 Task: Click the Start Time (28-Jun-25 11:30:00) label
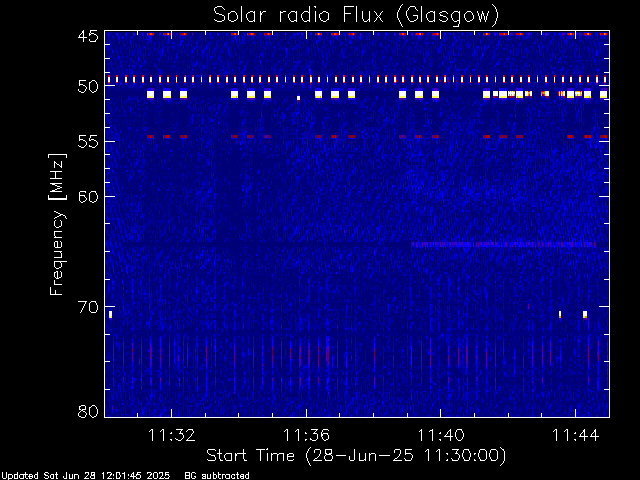point(356,456)
